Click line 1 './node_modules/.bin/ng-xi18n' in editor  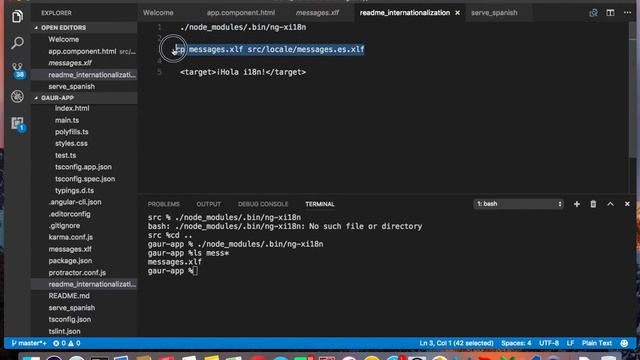pos(243,27)
